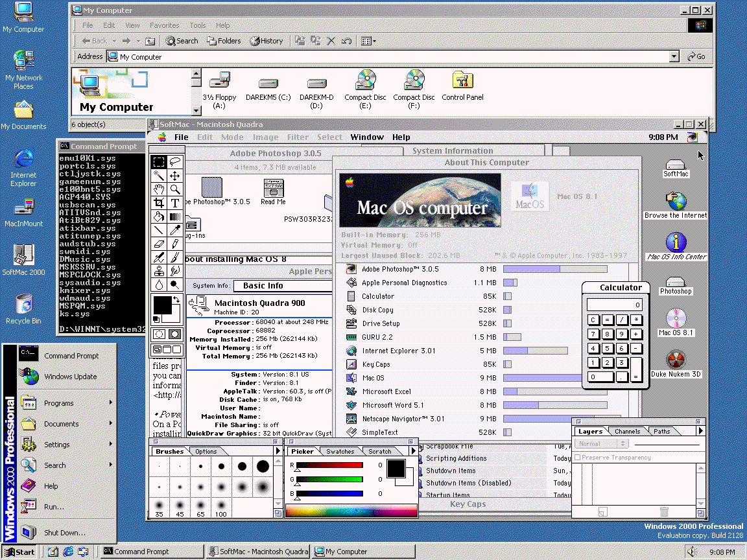
Task: Select the Eyedropper tool
Action: pos(175,230)
